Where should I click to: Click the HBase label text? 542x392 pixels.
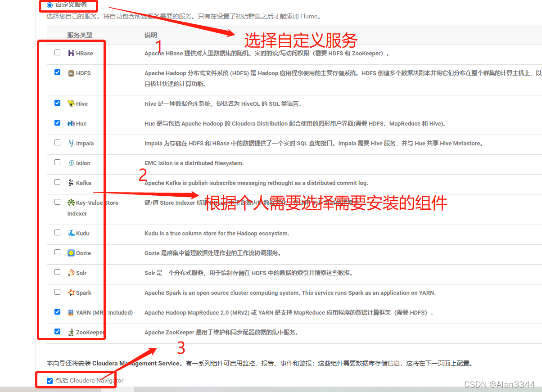click(x=85, y=53)
